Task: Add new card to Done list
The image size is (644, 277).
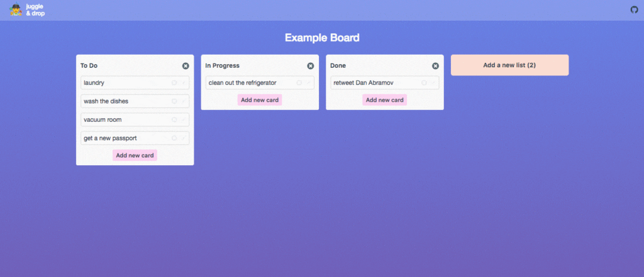Action: [x=384, y=100]
